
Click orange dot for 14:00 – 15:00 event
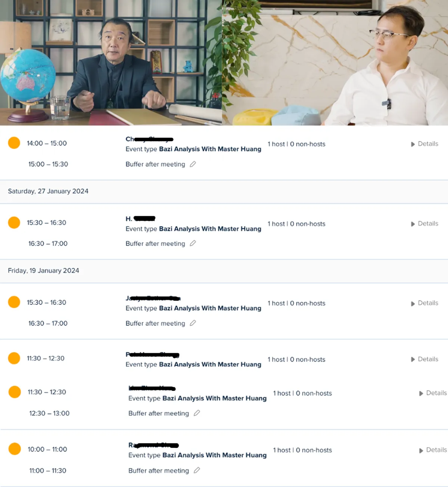click(x=14, y=143)
